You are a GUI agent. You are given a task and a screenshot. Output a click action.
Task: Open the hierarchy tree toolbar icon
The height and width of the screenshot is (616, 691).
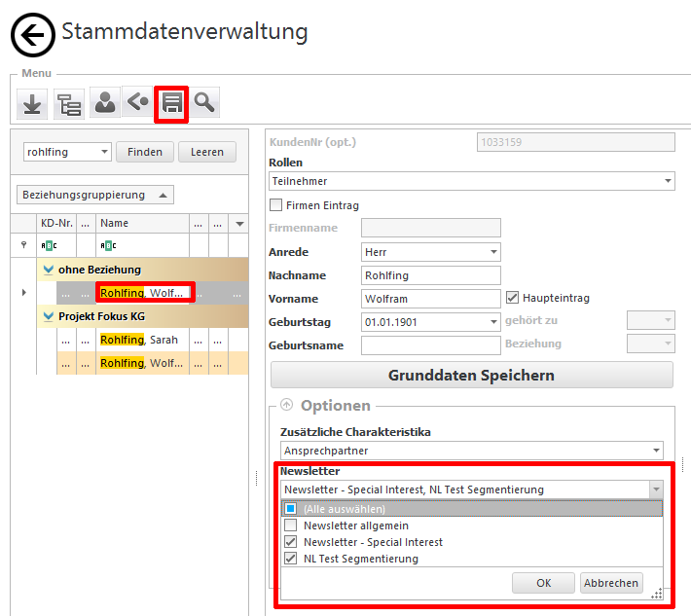(69, 102)
